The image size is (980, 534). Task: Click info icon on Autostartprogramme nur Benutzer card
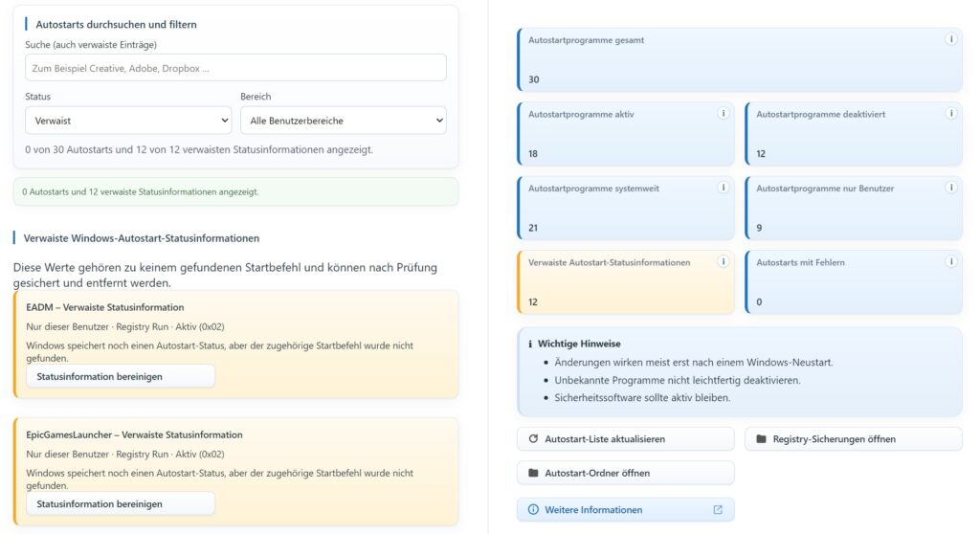coord(950,188)
